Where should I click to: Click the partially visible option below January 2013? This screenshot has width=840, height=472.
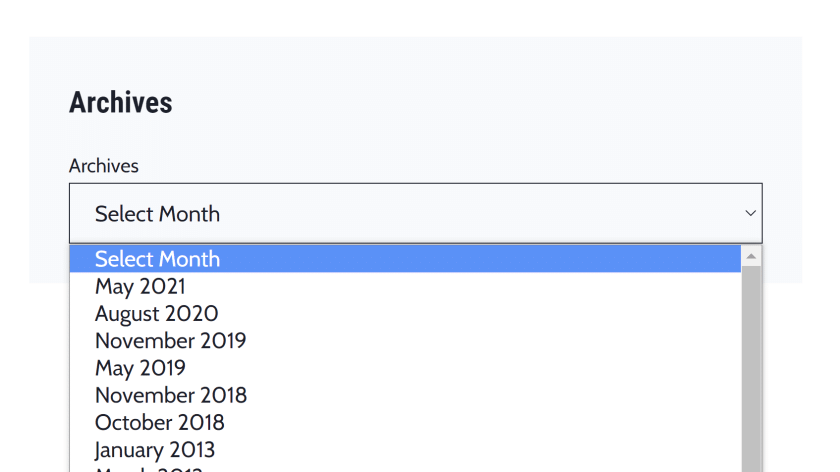pyautogui.click(x=150, y=468)
